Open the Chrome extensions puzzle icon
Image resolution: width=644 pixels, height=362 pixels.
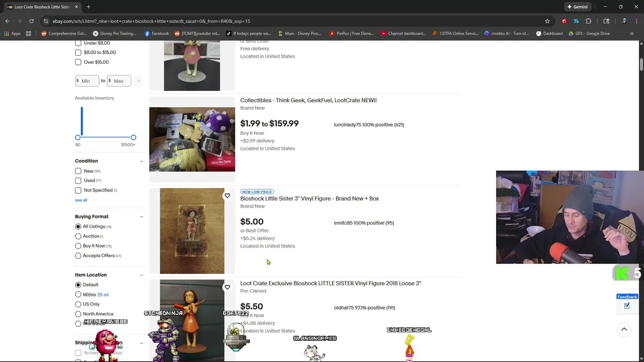pyautogui.click(x=588, y=21)
